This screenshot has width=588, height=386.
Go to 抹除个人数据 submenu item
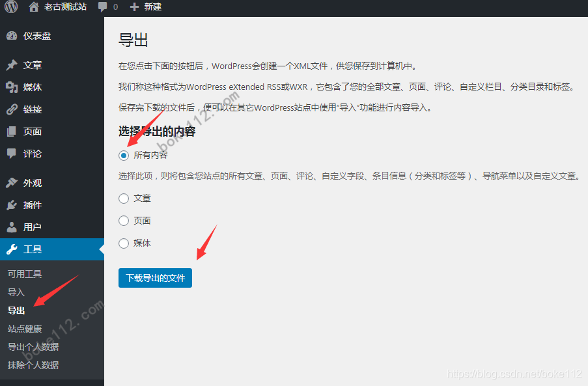33,365
